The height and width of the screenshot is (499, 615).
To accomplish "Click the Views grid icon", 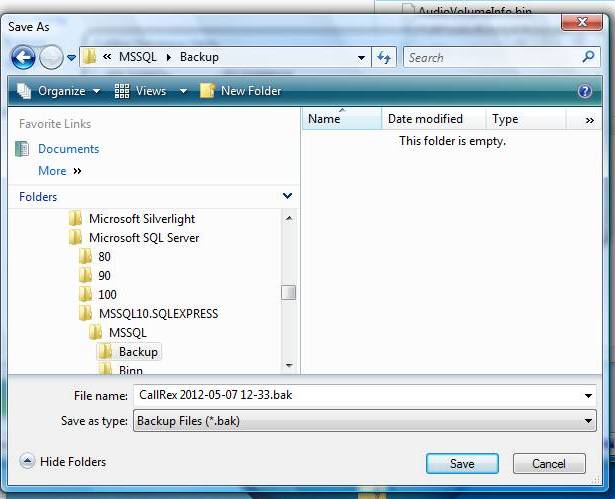I will click(x=122, y=91).
